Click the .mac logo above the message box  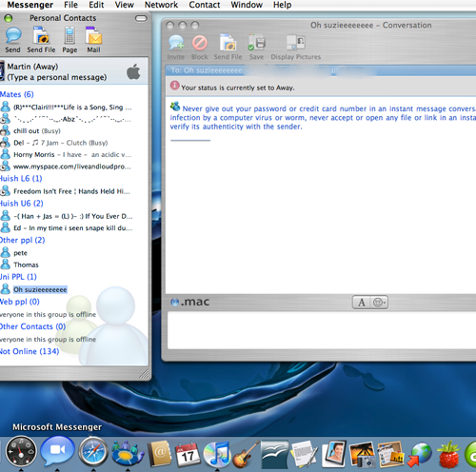pyautogui.click(x=190, y=302)
